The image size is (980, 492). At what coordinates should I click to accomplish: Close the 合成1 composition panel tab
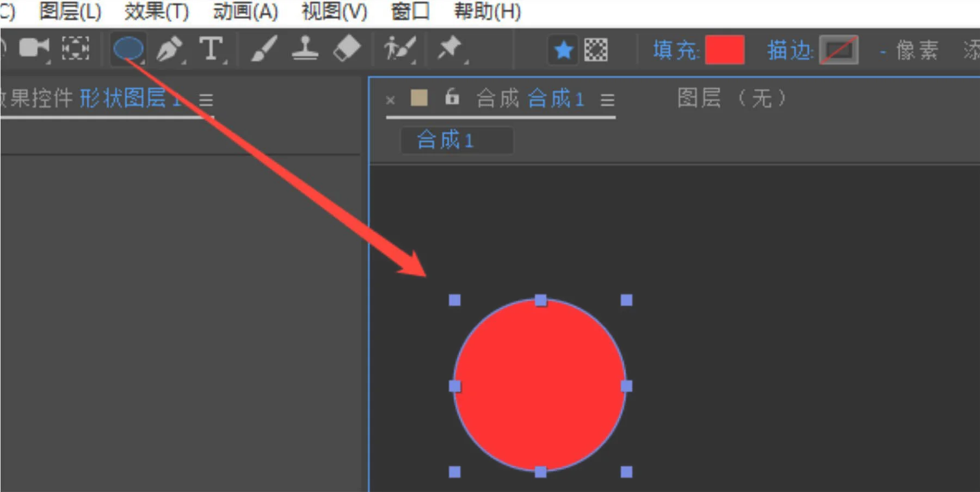[390, 100]
